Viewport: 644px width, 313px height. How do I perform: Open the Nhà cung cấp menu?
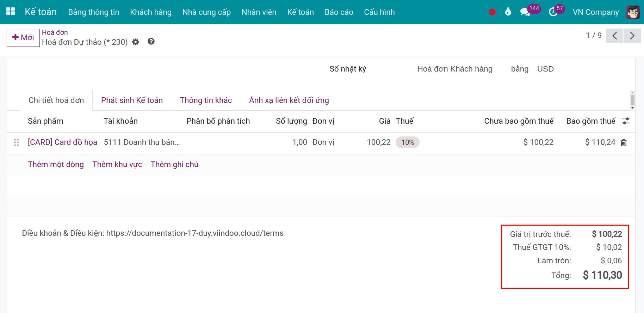tap(206, 12)
